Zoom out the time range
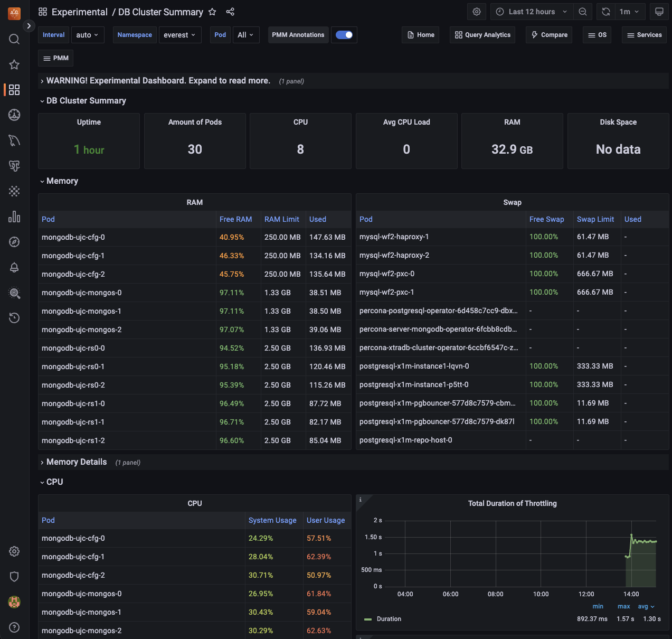The width and height of the screenshot is (672, 639). coord(583,12)
